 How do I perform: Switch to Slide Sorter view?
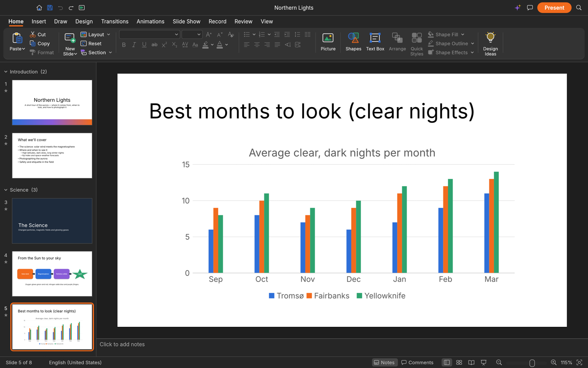pos(459,362)
